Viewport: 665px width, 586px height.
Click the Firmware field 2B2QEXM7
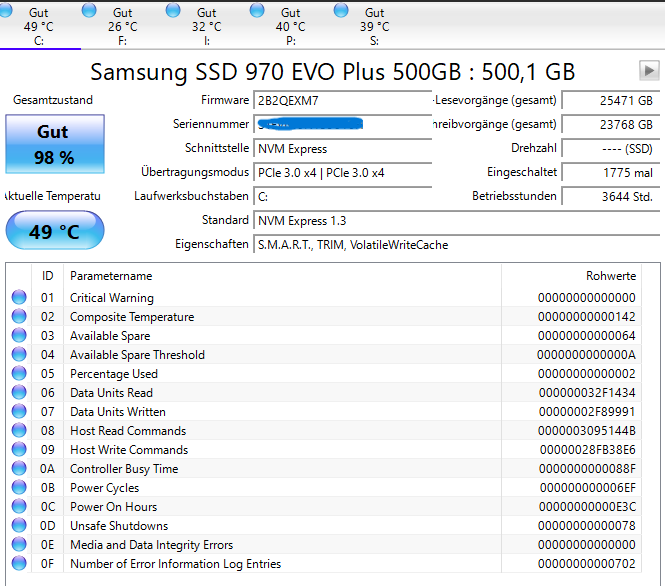coord(343,101)
